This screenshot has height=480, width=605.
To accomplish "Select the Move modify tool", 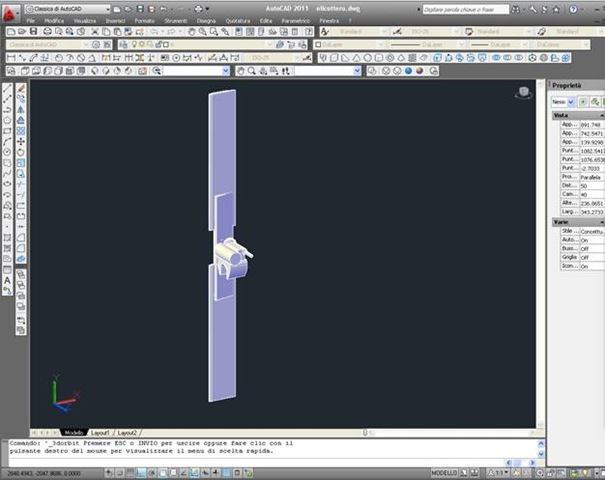I will click(x=21, y=142).
